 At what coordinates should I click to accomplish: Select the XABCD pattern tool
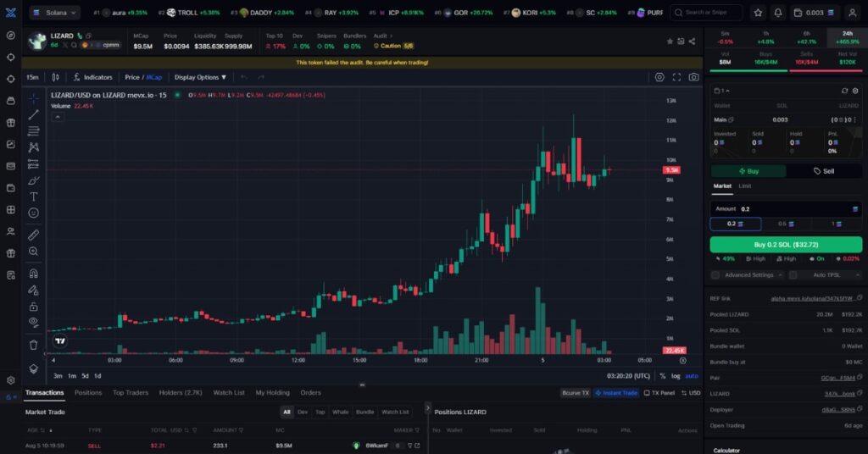point(34,147)
